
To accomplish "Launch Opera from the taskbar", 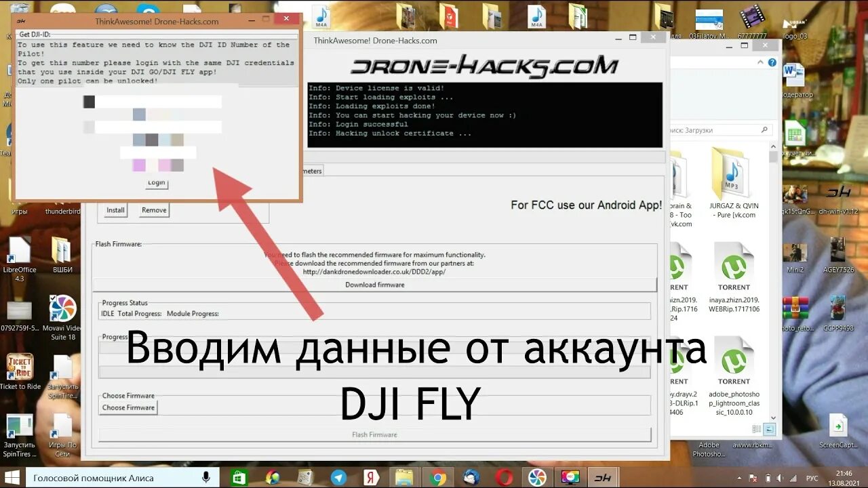I will [504, 478].
